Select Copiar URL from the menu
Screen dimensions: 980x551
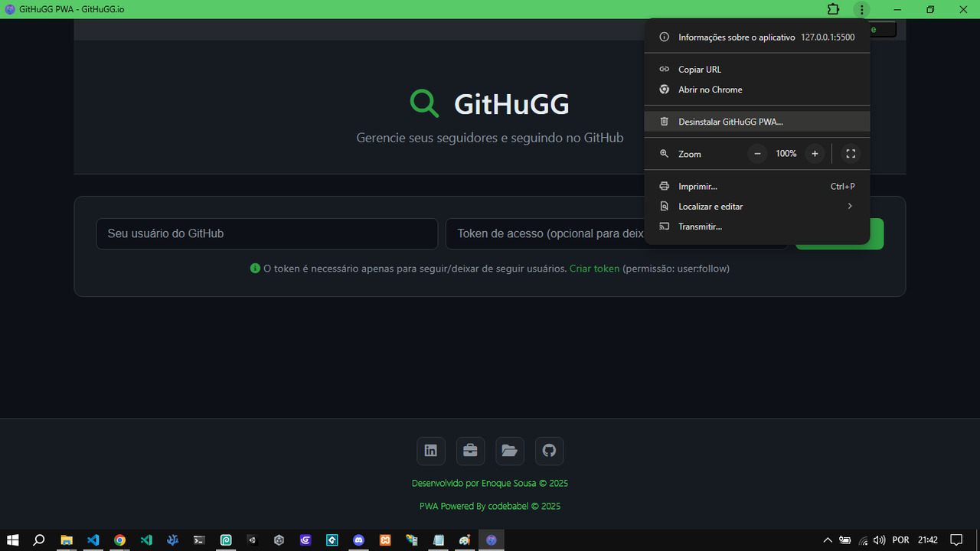coord(756,70)
